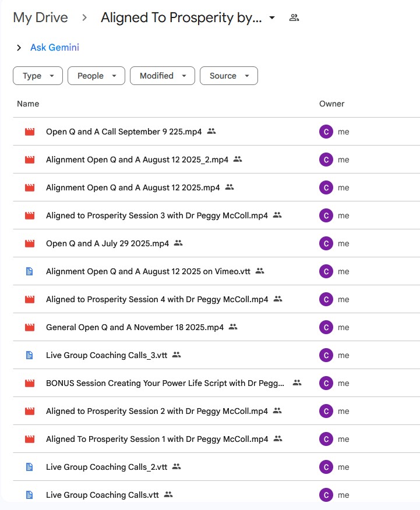Click the Owner column header

331,104
